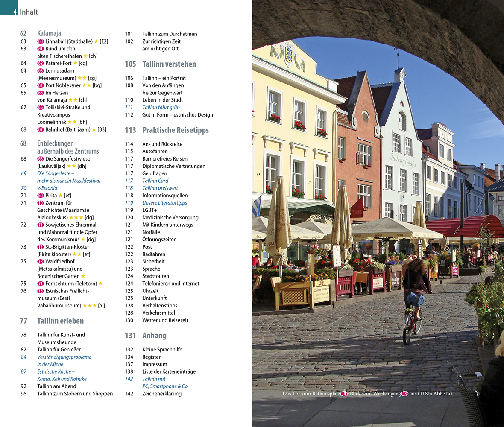Click the number 13 marker after Weckengang
504x427 pixels.
[404, 394]
